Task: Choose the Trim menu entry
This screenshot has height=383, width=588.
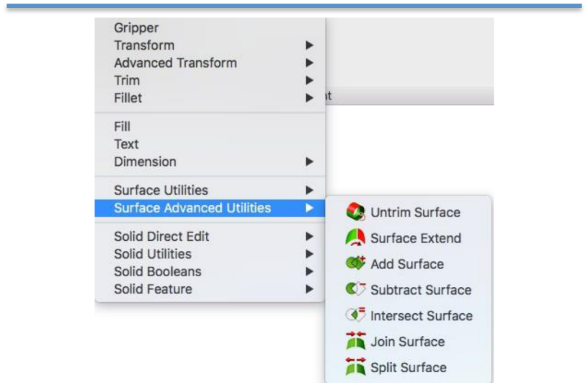Action: tap(127, 80)
